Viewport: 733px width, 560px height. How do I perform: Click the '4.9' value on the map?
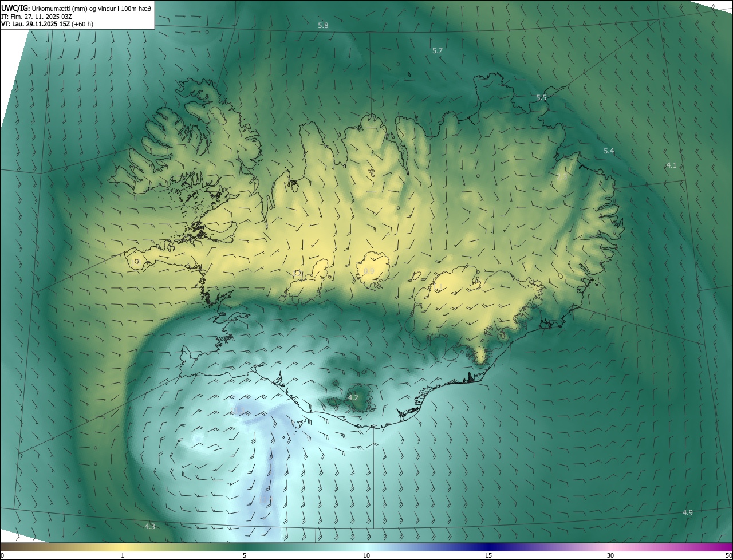(688, 513)
